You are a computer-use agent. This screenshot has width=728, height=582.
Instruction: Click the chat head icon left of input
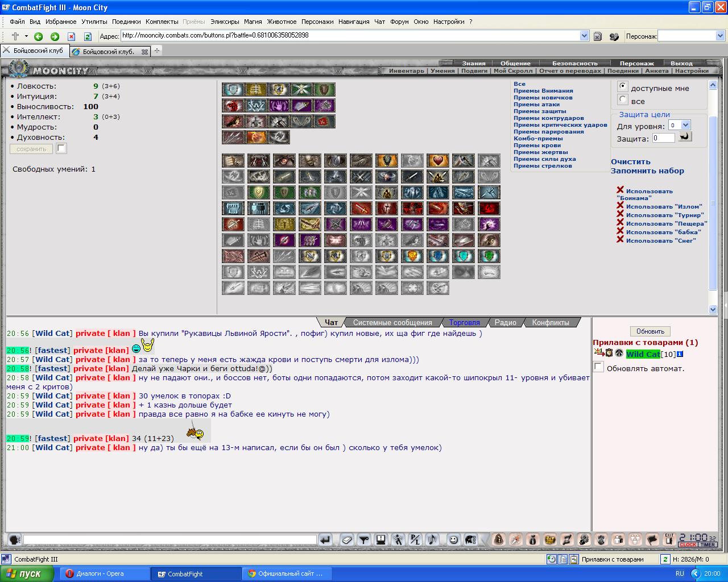pyautogui.click(x=15, y=540)
